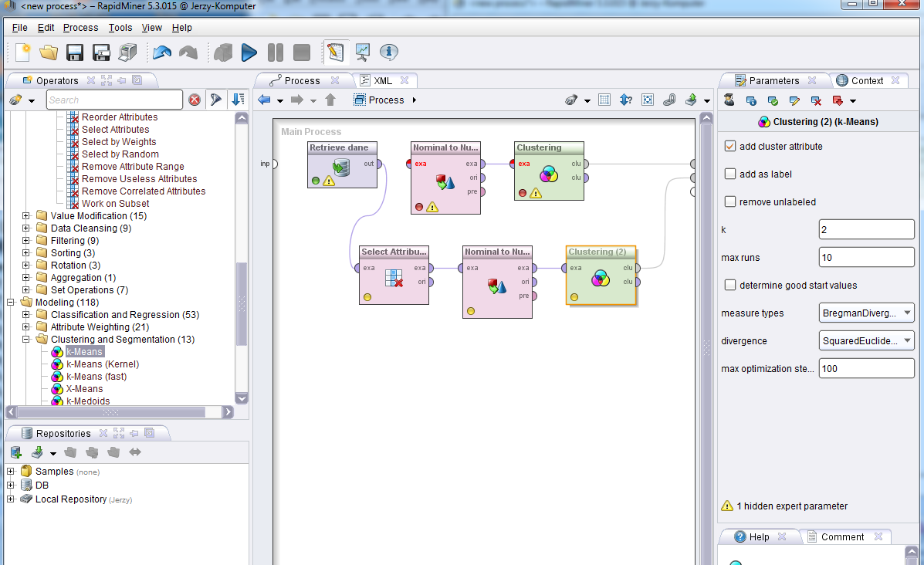Click the max runs input field
This screenshot has height=565, width=924.
pos(866,257)
